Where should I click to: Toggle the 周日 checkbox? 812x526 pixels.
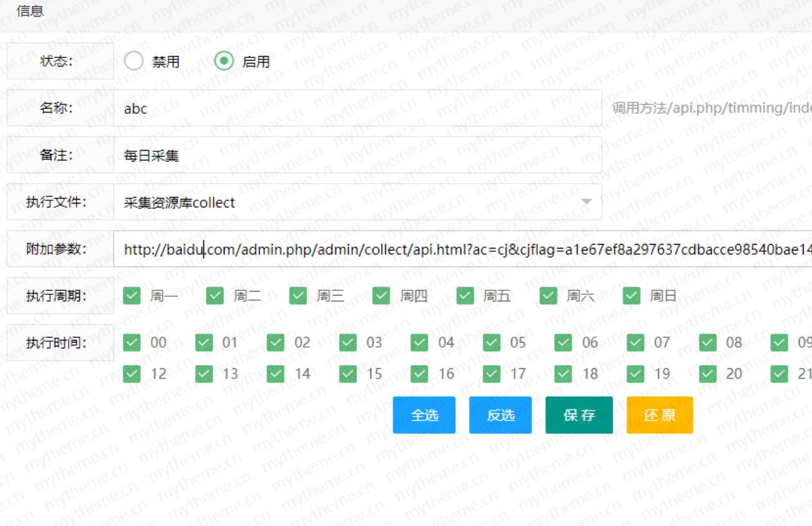coord(632,296)
